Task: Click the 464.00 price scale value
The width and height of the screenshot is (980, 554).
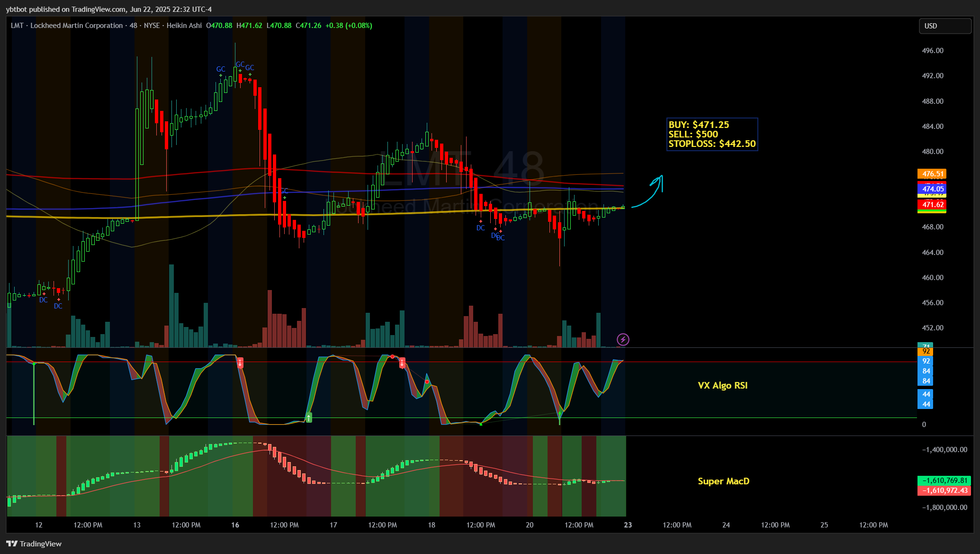Action: [x=932, y=253]
